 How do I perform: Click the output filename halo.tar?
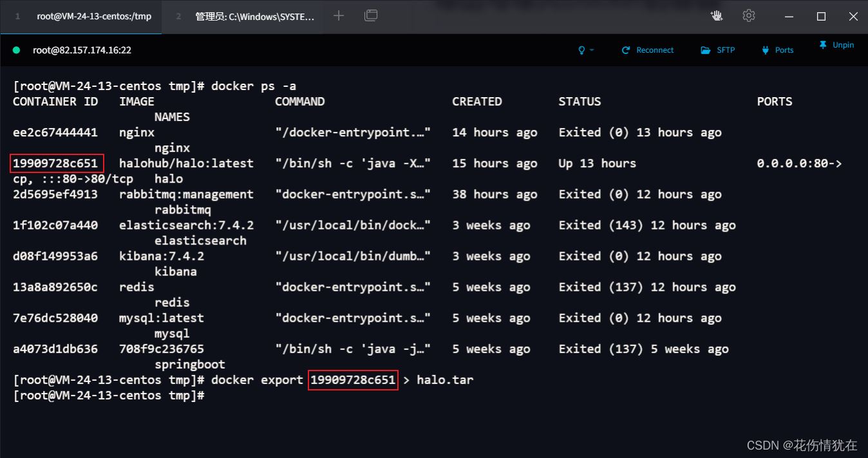[445, 380]
